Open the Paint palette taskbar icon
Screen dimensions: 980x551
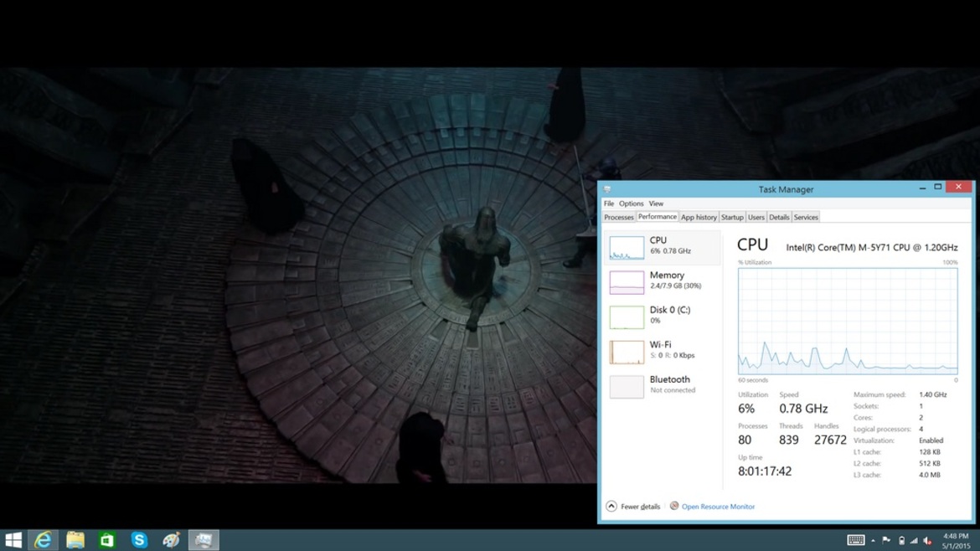171,540
